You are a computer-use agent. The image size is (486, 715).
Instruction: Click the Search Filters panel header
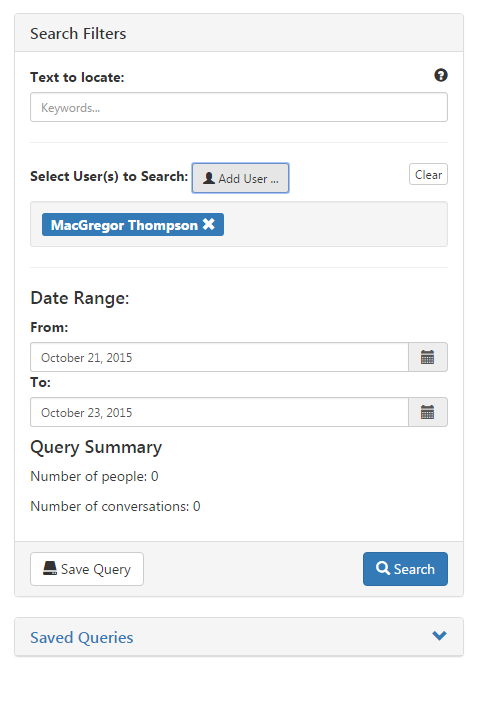(x=239, y=33)
